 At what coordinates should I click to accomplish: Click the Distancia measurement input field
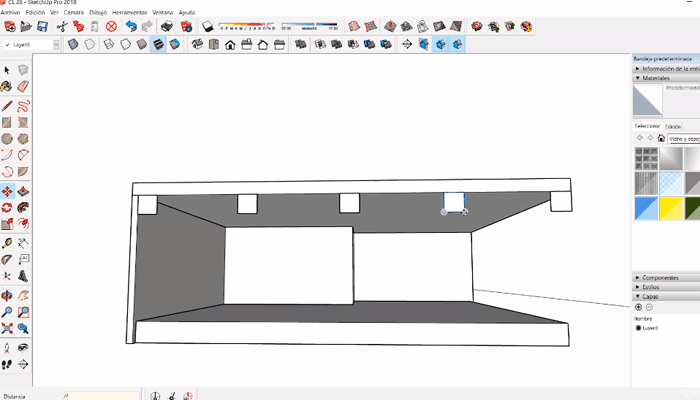(x=102, y=396)
